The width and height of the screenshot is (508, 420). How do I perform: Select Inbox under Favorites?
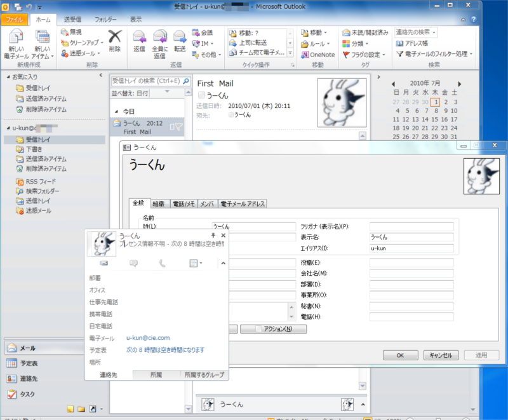click(33, 88)
